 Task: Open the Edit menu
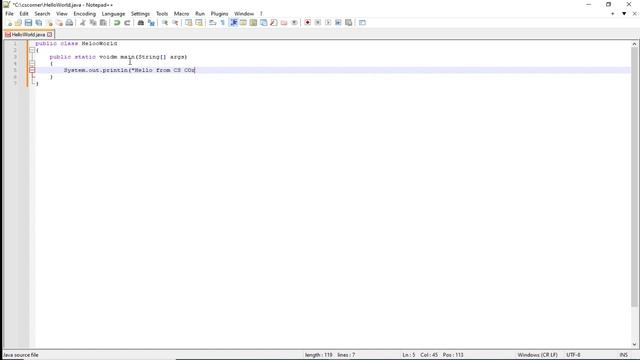coord(24,14)
